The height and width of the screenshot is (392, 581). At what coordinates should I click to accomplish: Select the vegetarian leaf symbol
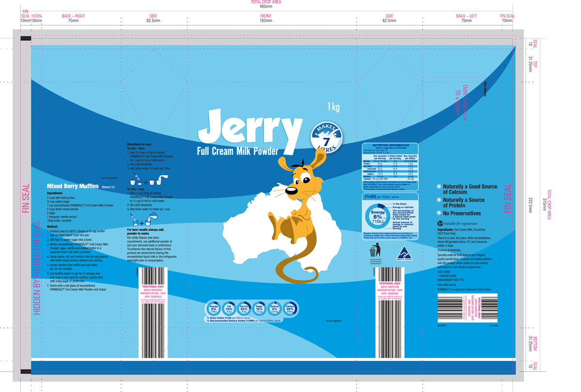pyautogui.click(x=440, y=224)
